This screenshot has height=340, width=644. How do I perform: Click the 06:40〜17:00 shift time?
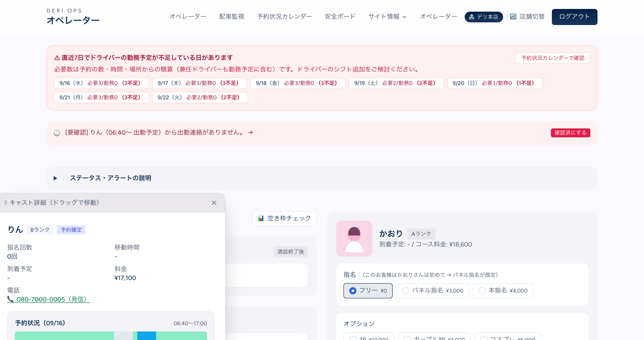pos(190,323)
